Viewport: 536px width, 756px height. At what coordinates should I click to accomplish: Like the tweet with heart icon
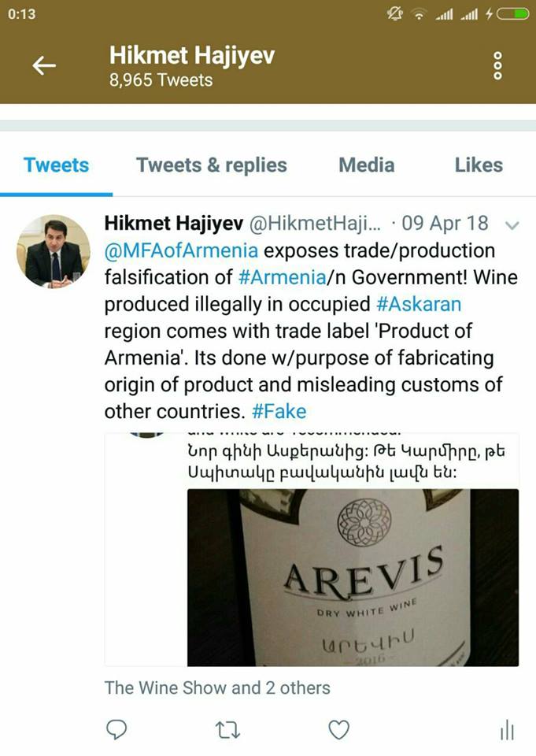pyautogui.click(x=339, y=729)
